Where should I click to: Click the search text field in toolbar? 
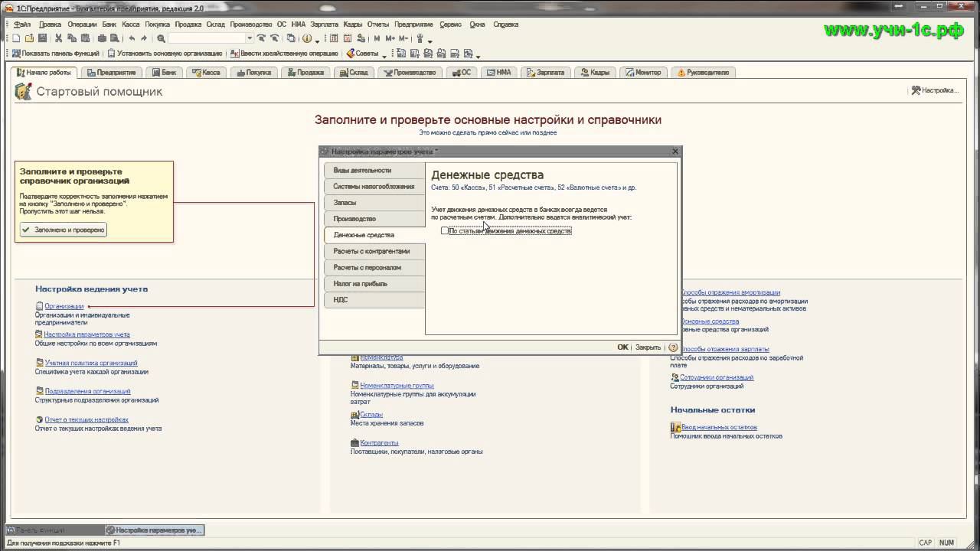[x=207, y=38]
